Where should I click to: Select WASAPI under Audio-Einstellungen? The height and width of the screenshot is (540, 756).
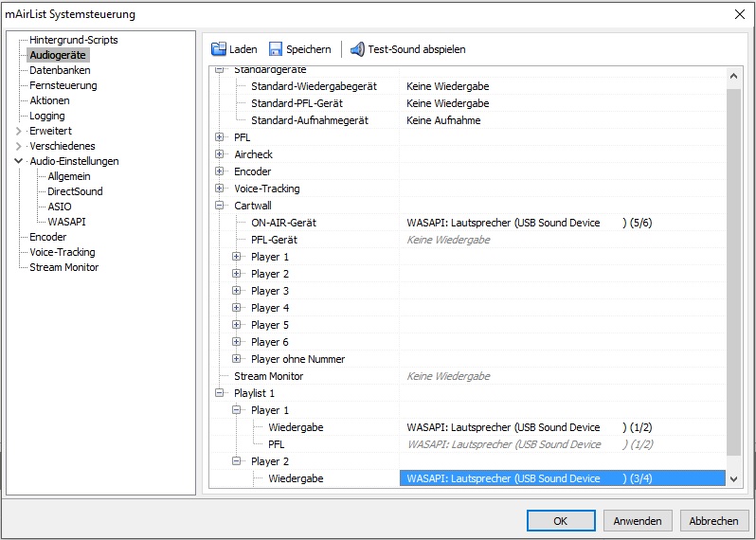66,222
